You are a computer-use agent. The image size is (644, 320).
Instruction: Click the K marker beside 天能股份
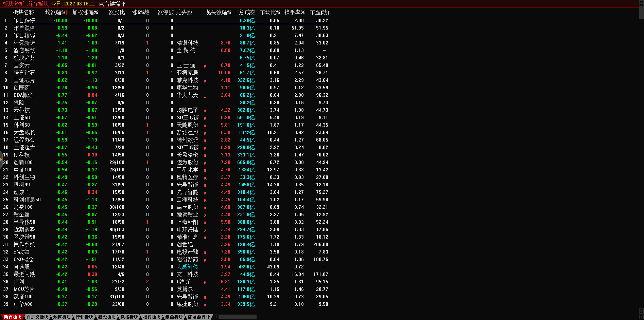(x=205, y=126)
